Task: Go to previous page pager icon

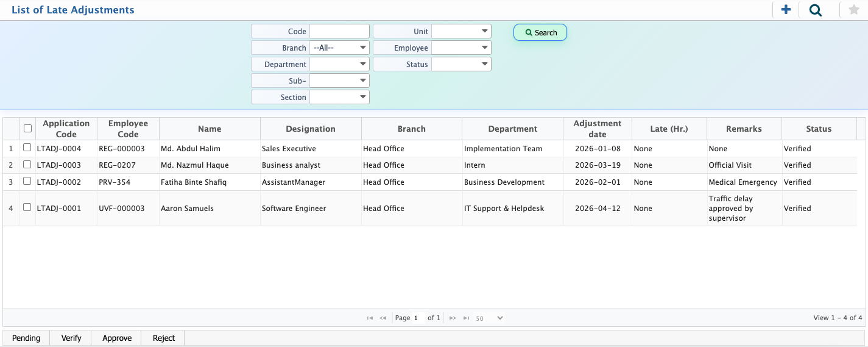Action: click(x=383, y=318)
